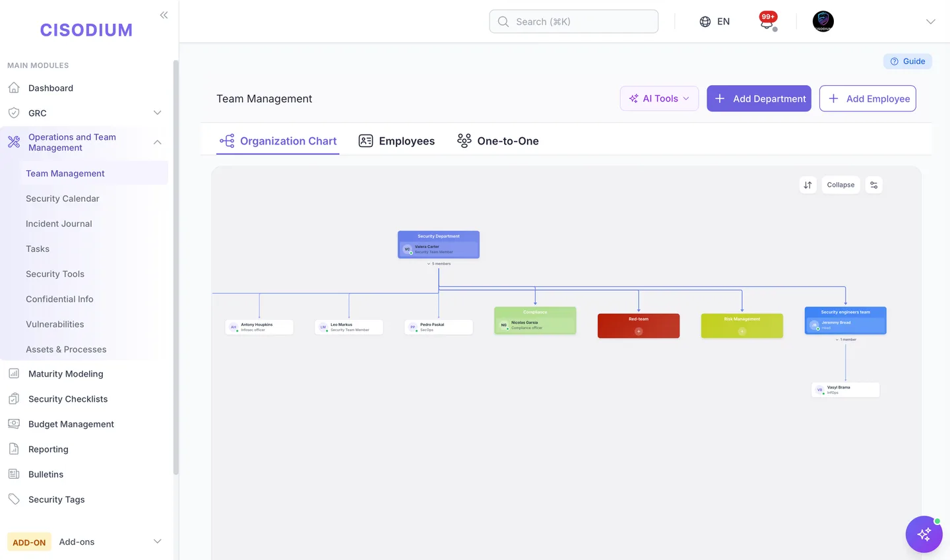
Task: Click the sidebar vertical scrollbar
Action: [175, 267]
